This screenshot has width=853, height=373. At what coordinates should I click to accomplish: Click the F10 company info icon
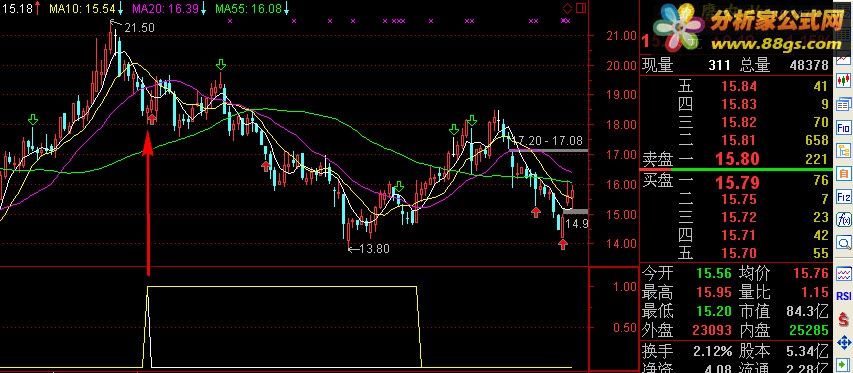(x=844, y=127)
